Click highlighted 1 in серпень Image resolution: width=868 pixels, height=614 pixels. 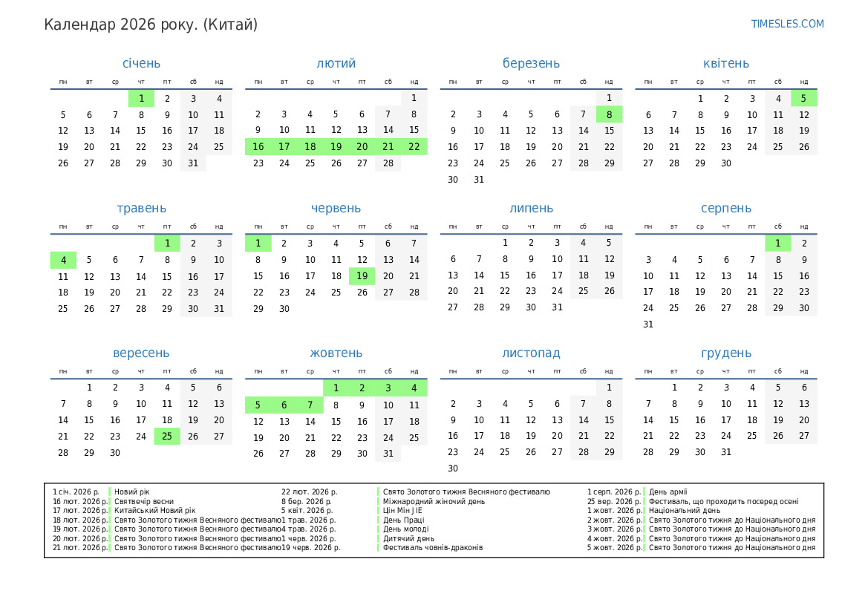click(777, 243)
